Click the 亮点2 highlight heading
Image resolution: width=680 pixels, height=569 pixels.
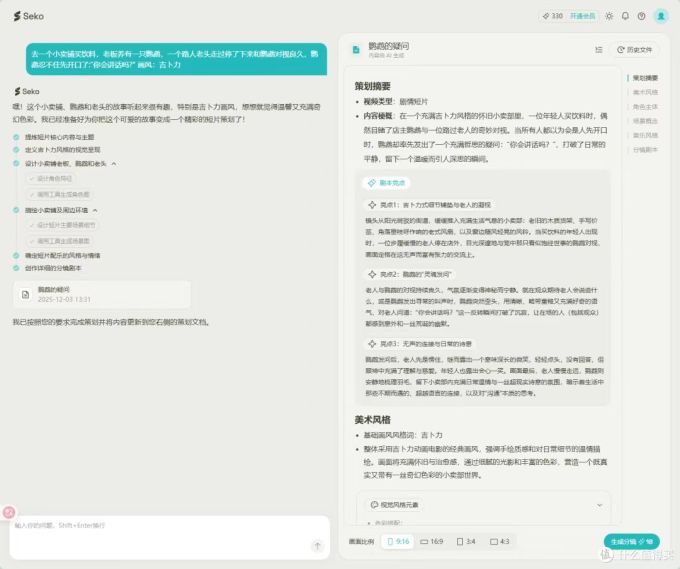(x=410, y=274)
